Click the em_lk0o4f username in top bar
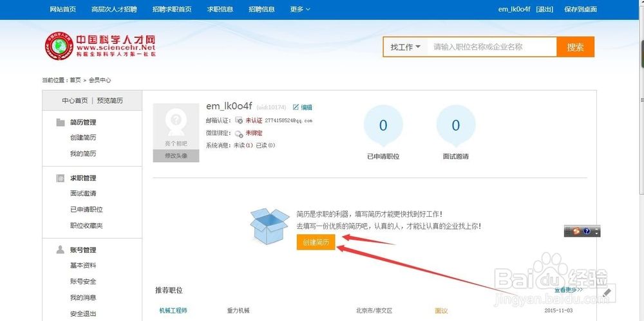644x321 pixels. [x=514, y=9]
